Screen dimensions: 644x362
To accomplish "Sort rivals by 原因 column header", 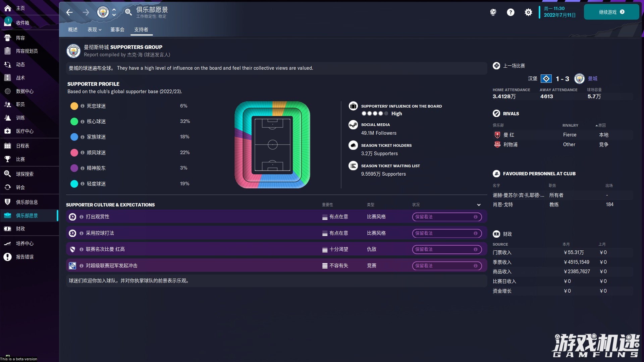I will [x=602, y=125].
